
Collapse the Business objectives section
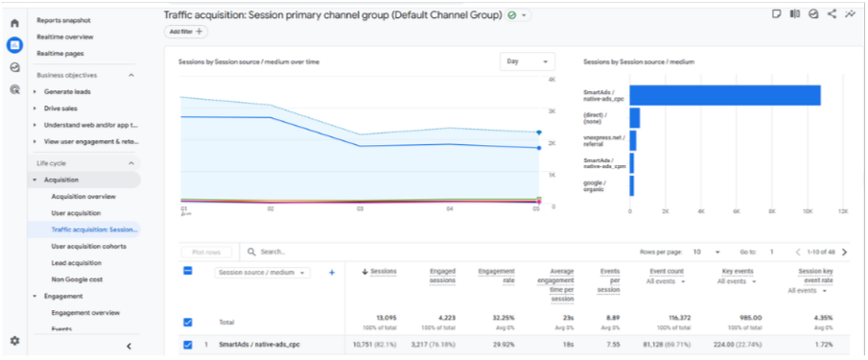click(x=131, y=75)
